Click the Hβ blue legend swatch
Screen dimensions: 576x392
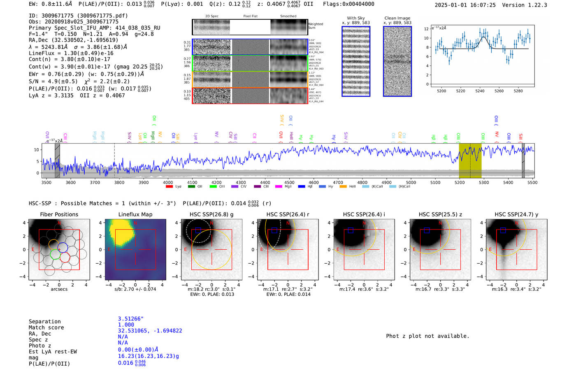[302, 187]
